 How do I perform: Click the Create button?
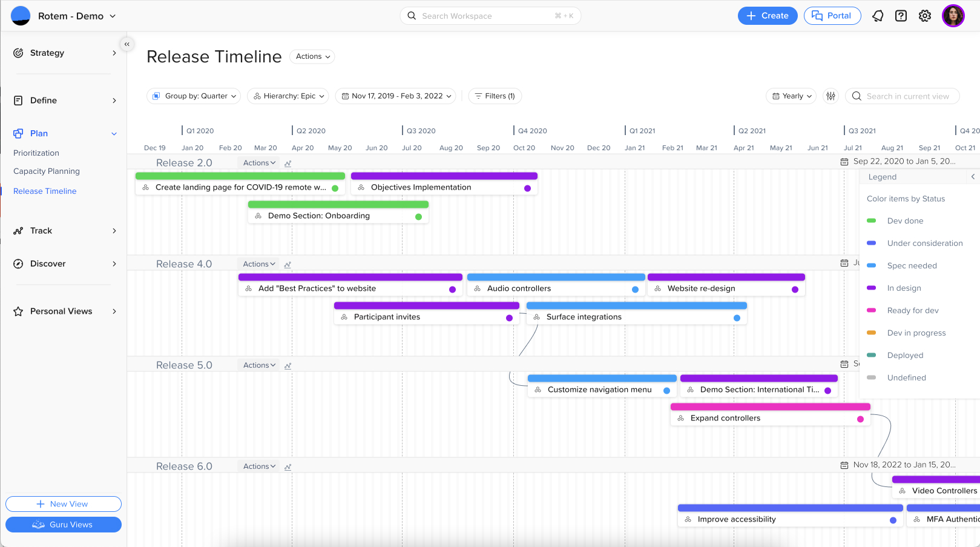tap(767, 16)
